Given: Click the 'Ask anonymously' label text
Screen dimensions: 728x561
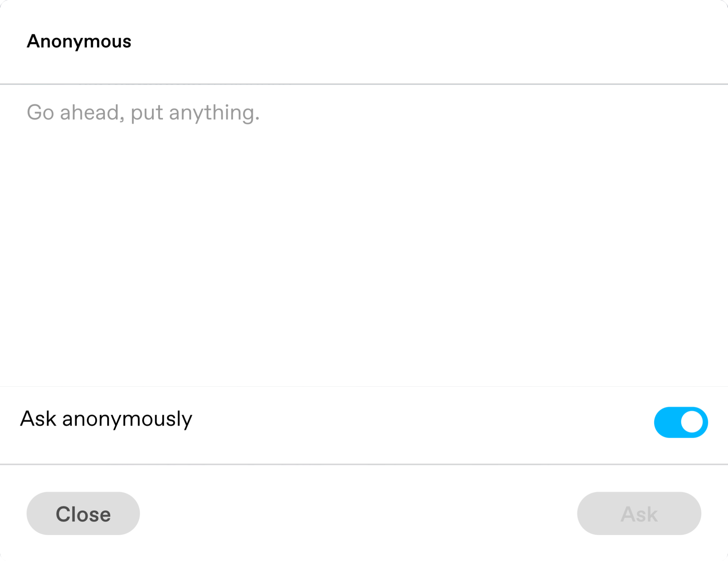Looking at the screenshot, I should click(106, 419).
